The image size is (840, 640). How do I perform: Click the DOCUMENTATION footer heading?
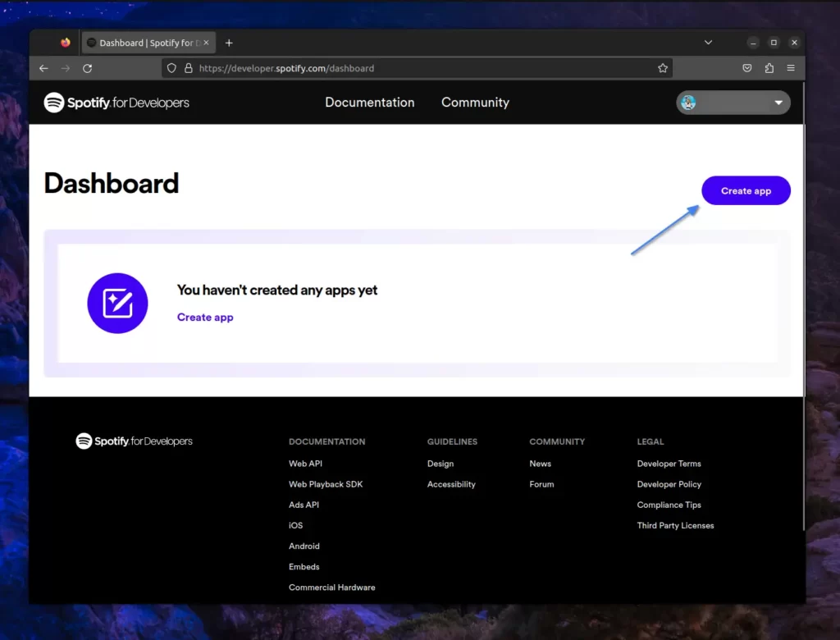(326, 441)
